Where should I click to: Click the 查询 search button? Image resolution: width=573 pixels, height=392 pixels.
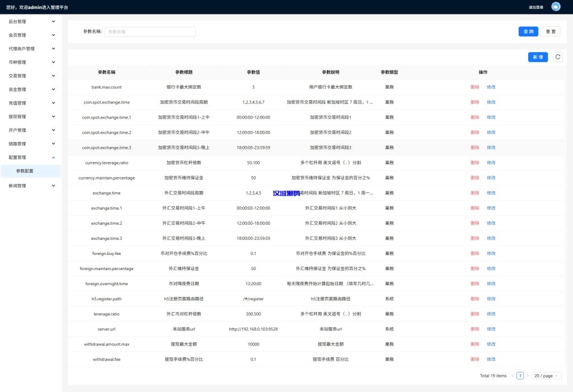[x=528, y=31]
